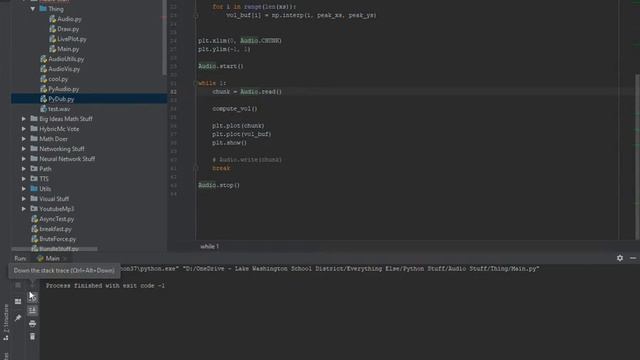The height and width of the screenshot is (360, 640).
Task: Place cursor on 'chunk = Audio.read()' line
Action: coord(247,92)
